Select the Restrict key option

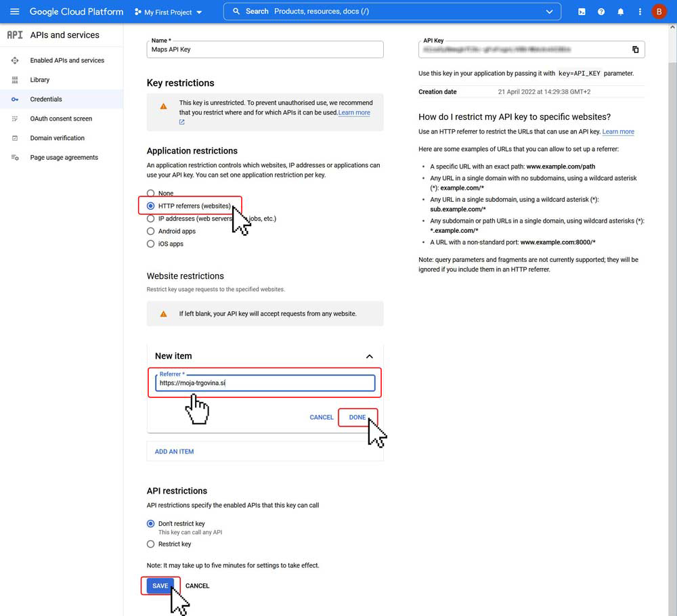151,544
